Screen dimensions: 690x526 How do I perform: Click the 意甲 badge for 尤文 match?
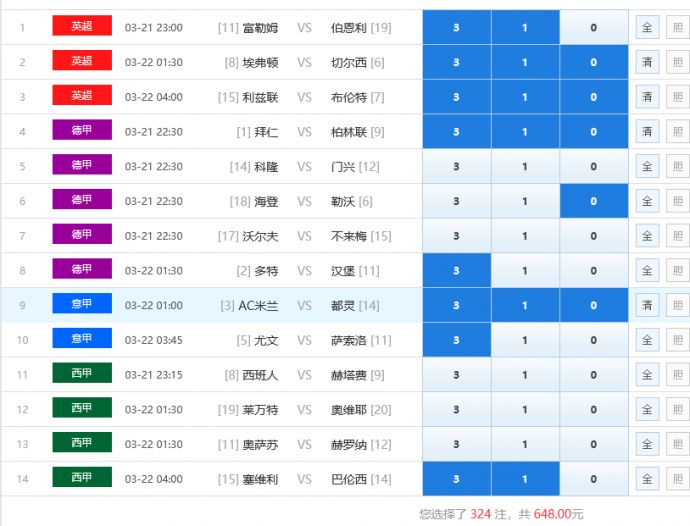click(x=82, y=338)
